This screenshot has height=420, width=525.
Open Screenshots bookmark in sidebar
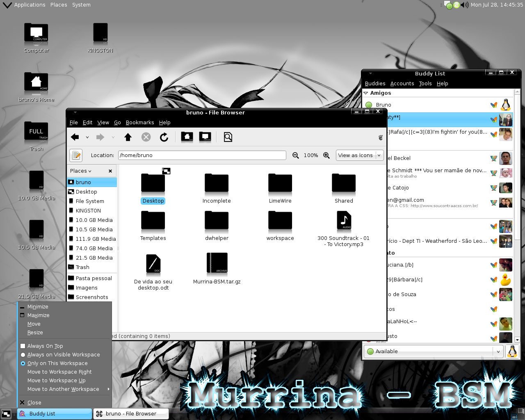tap(92, 297)
